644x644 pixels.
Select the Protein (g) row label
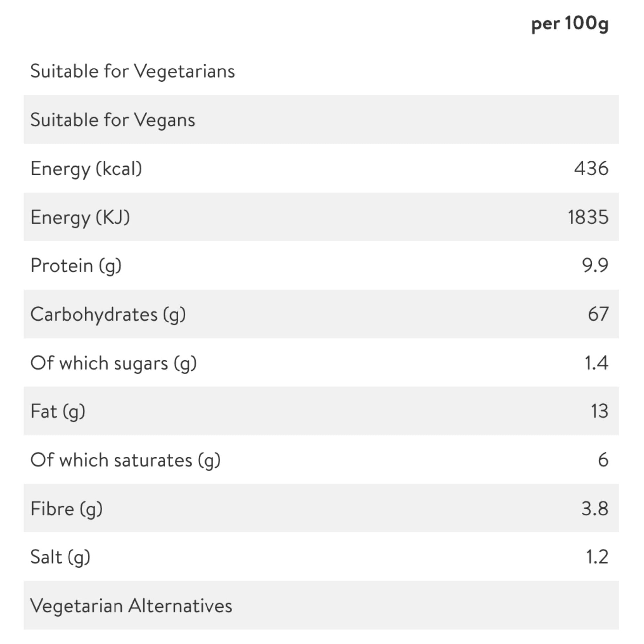[x=76, y=266]
